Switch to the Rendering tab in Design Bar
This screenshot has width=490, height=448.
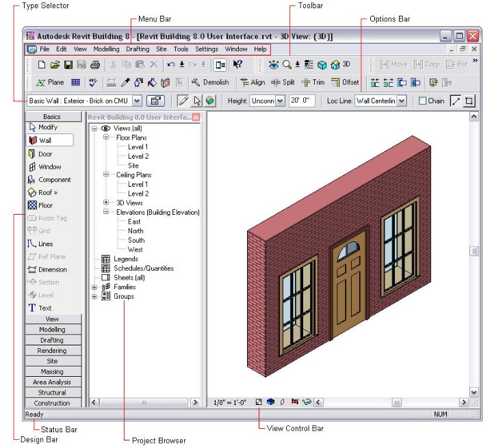[52, 351]
